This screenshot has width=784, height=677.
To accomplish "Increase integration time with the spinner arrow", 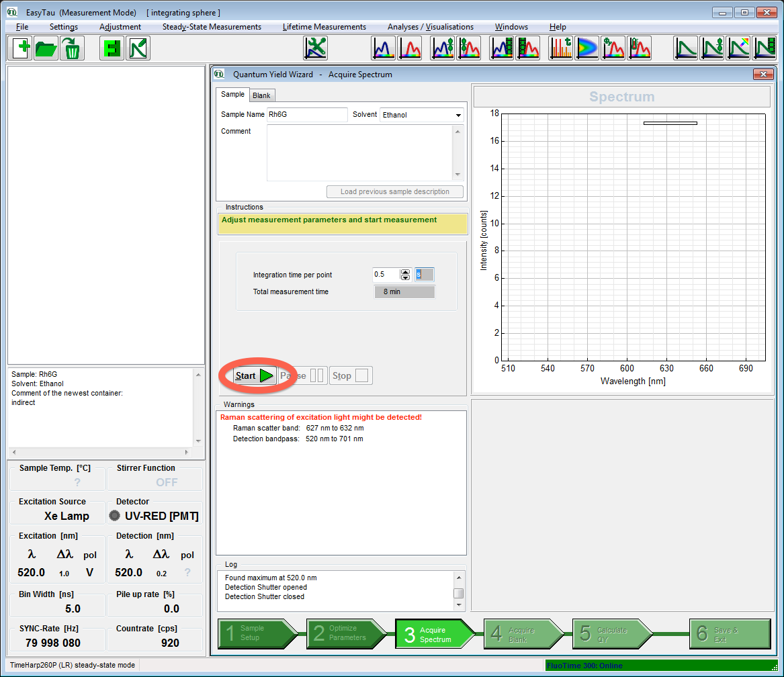I will [405, 271].
